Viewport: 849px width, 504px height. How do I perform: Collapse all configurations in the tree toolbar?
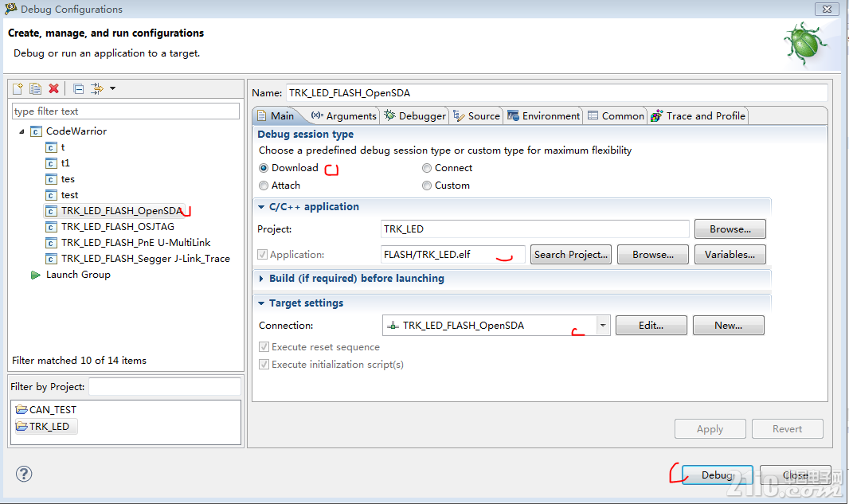79,88
